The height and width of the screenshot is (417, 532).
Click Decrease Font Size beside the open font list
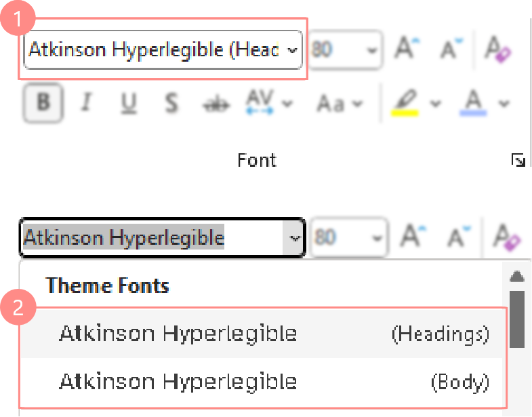pos(459,237)
